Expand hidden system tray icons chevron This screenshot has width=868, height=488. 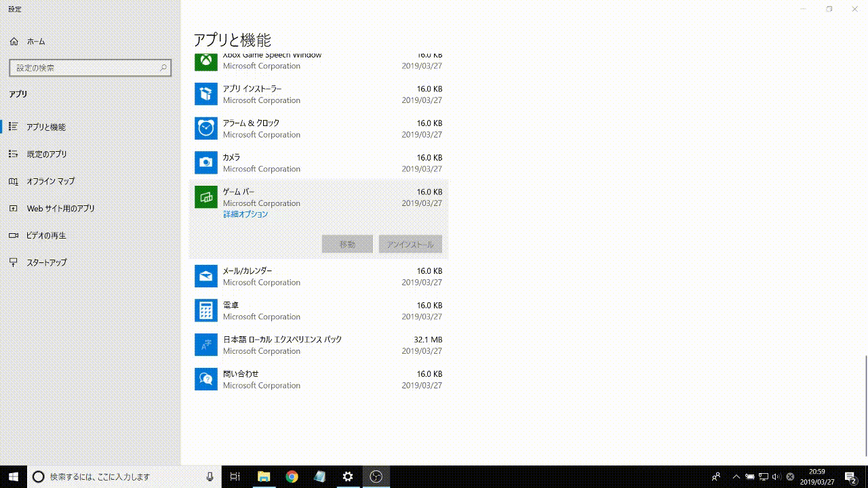pos(736,476)
